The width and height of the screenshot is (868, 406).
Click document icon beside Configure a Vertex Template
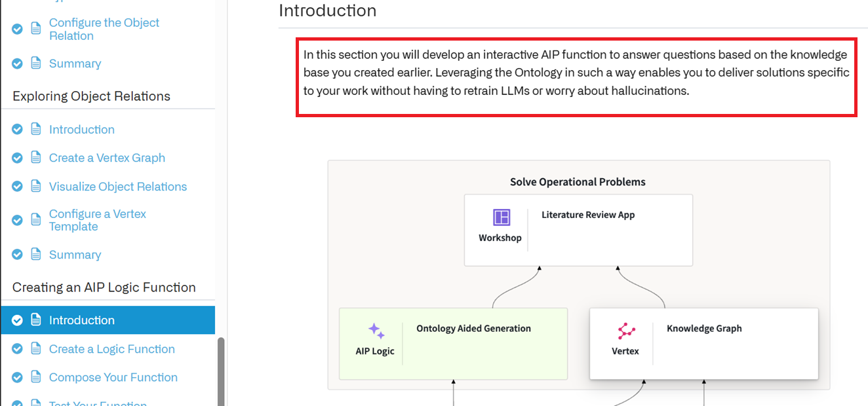(36, 220)
